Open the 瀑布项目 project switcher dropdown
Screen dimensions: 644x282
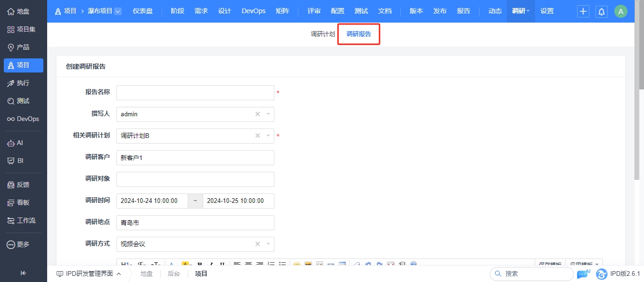(118, 11)
